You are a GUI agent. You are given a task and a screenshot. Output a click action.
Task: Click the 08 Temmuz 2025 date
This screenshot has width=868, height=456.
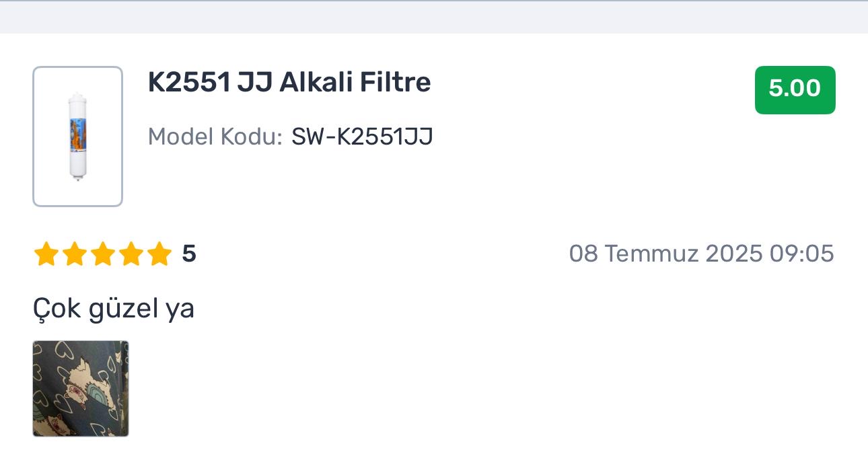pyautogui.click(x=666, y=254)
